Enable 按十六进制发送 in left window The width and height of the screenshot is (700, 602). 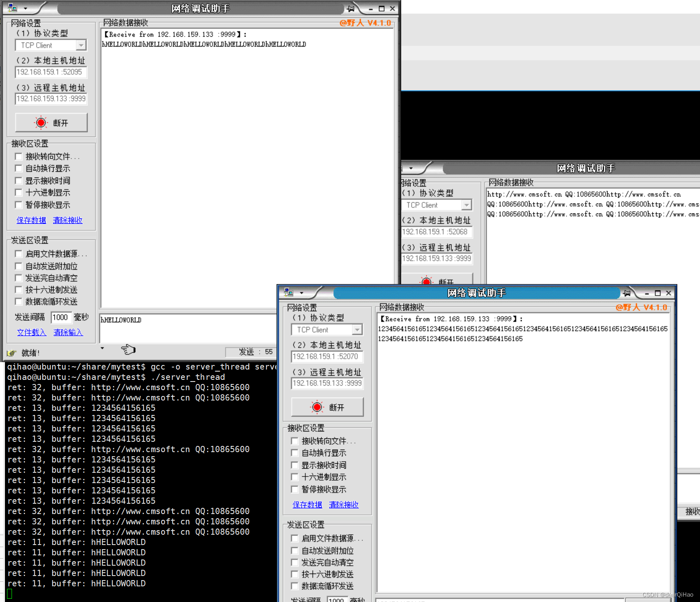[18, 290]
